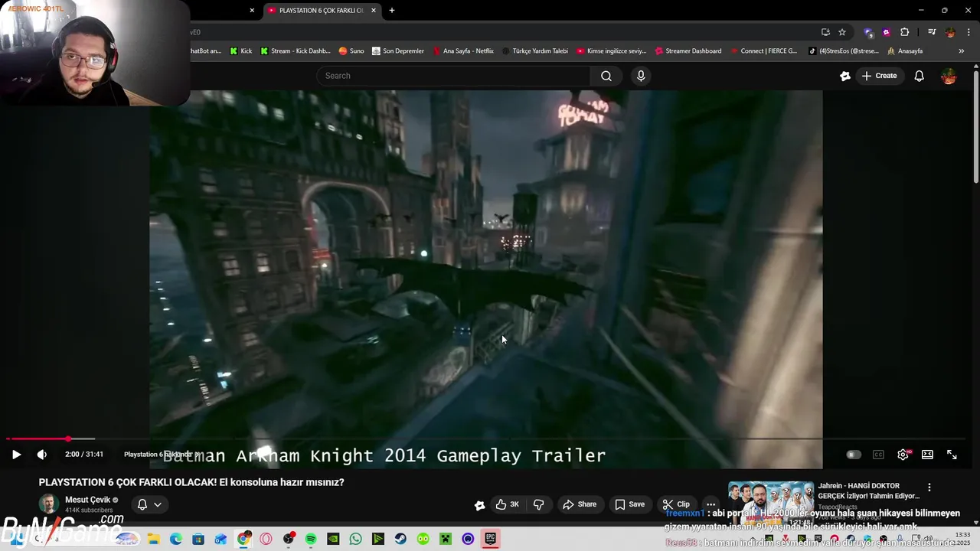Viewport: 980px width, 551px height.
Task: Open Opera GX from taskbar
Action: tap(266, 539)
